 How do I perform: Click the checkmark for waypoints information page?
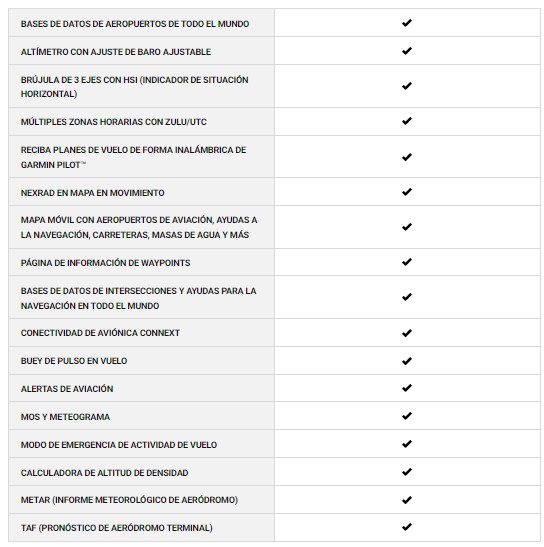pos(407,262)
